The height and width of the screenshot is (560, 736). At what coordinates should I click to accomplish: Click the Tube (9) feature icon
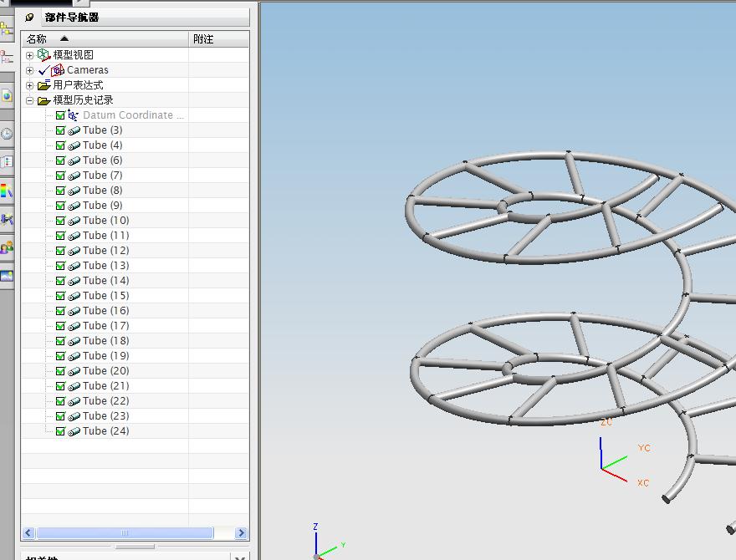pos(74,206)
